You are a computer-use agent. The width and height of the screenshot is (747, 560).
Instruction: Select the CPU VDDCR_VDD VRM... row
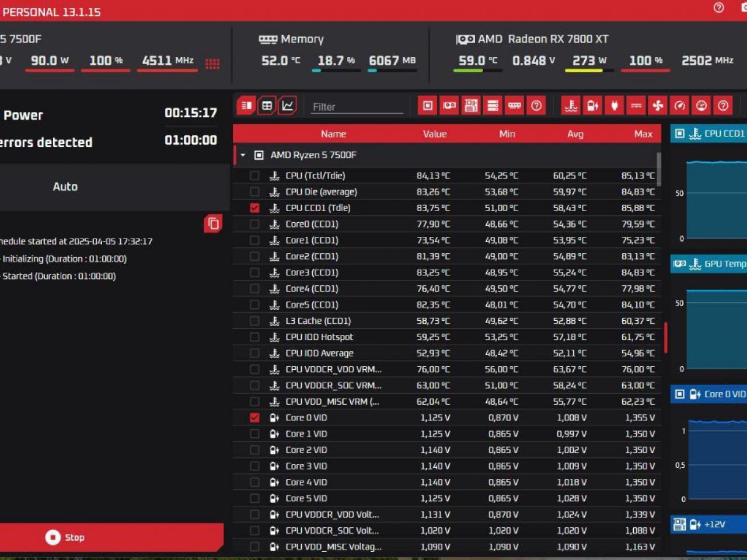coord(446,369)
